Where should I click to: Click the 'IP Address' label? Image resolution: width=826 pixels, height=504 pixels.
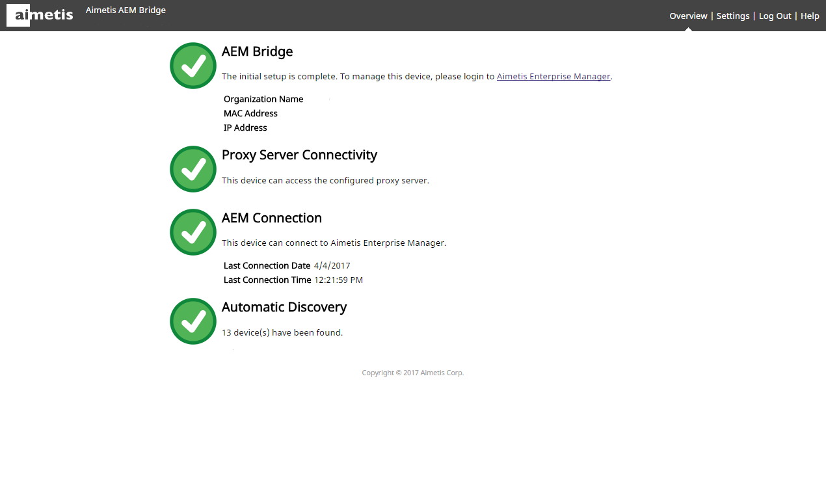point(245,127)
